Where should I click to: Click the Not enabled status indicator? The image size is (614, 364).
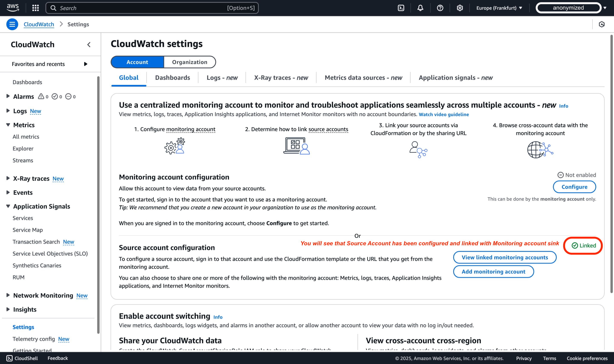coord(577,175)
